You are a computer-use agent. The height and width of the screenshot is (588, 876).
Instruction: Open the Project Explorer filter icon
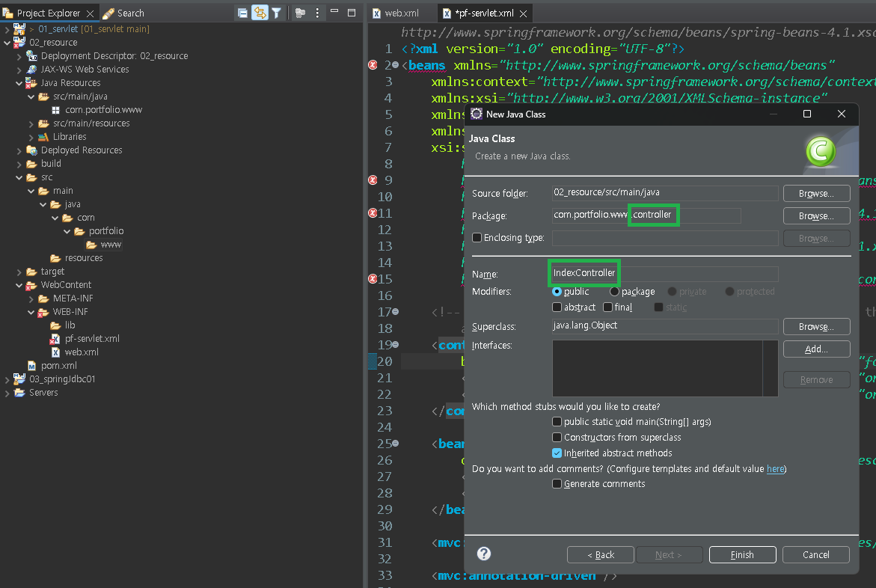pyautogui.click(x=276, y=13)
